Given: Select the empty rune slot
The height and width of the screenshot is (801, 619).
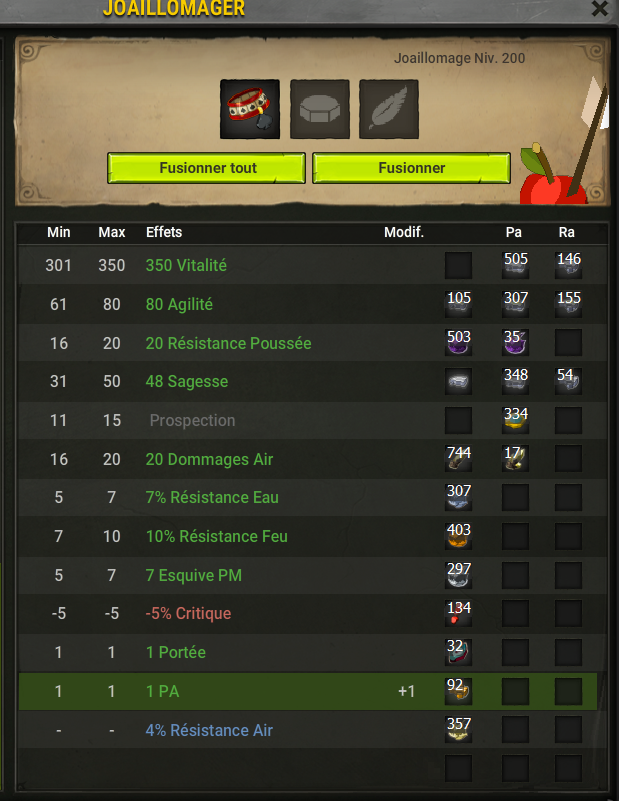Looking at the screenshot, I should 320,109.
